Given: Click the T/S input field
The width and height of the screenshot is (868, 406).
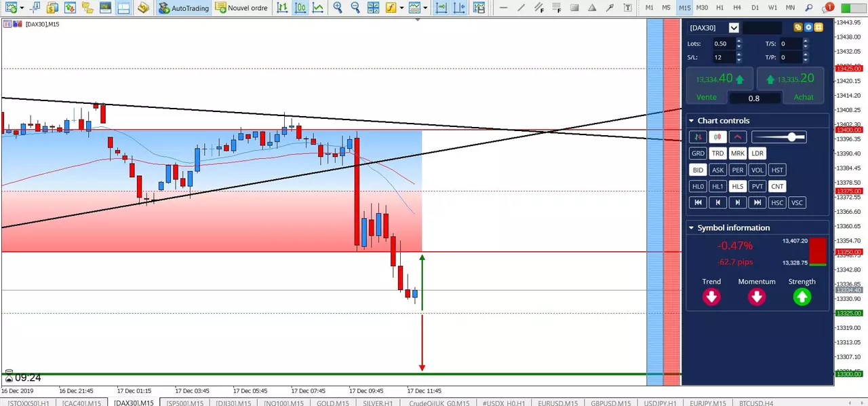Looking at the screenshot, I should 790,43.
